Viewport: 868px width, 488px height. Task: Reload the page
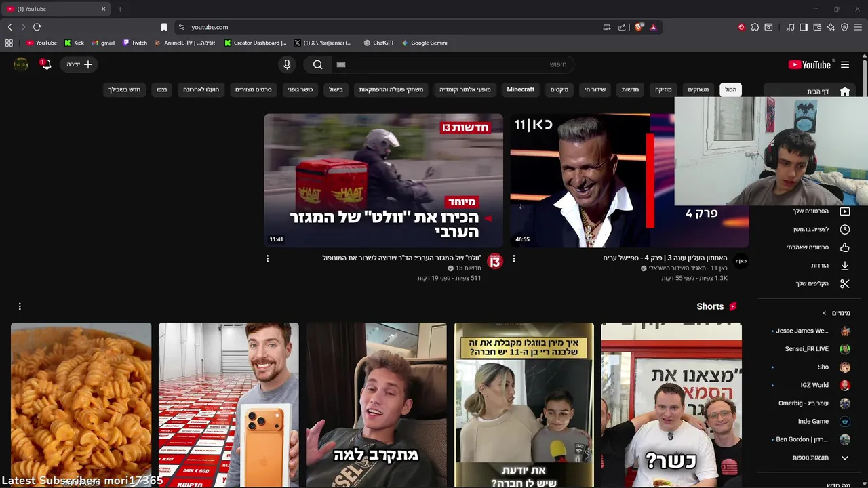[37, 27]
